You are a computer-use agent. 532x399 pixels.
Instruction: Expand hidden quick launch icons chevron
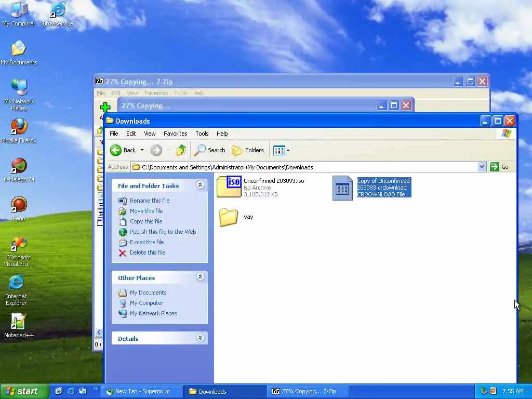click(95, 389)
